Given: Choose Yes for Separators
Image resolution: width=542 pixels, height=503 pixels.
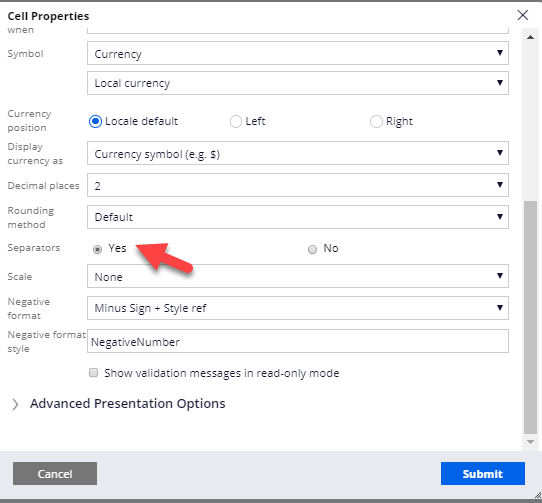Looking at the screenshot, I should pyautogui.click(x=97, y=249).
